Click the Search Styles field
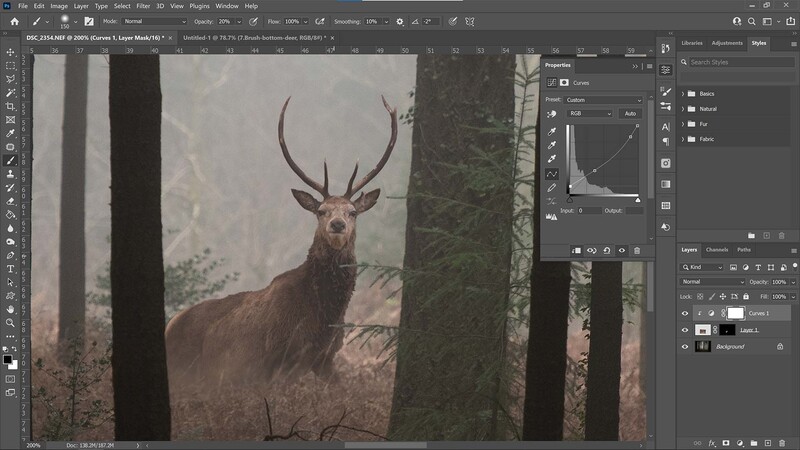 point(741,62)
